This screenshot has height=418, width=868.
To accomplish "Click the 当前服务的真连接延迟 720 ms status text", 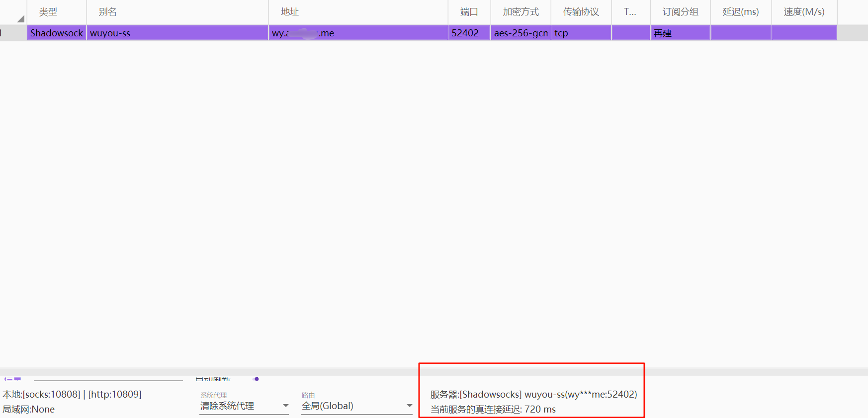I will point(493,410).
